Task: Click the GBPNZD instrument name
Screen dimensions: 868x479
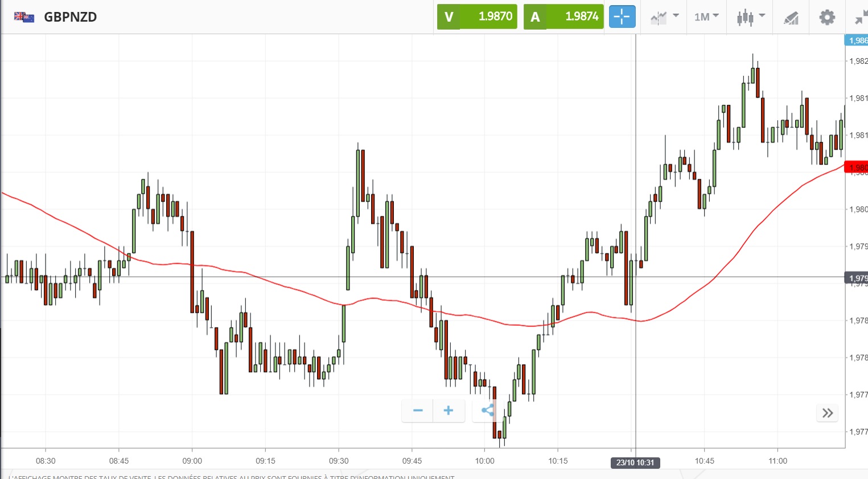Action: pos(71,17)
